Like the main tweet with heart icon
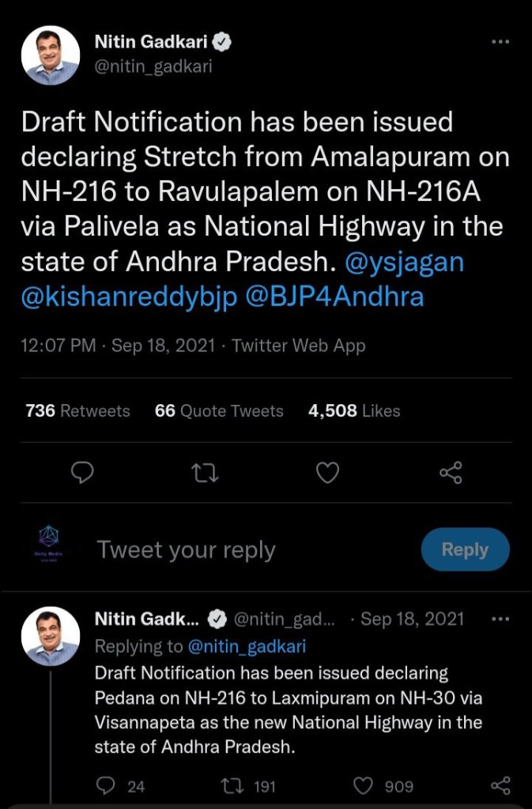Viewport: 532px width, 809px height. coord(327,473)
